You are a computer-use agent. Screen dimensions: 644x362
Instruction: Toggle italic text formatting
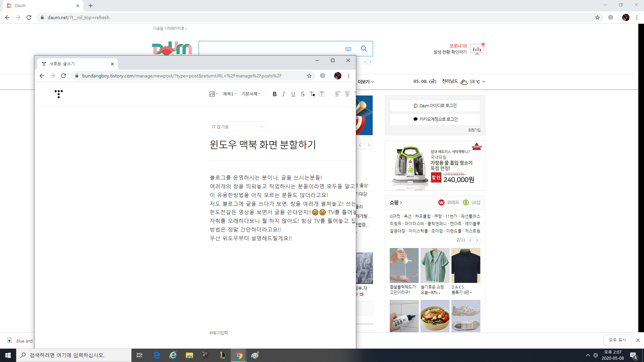tap(284, 94)
